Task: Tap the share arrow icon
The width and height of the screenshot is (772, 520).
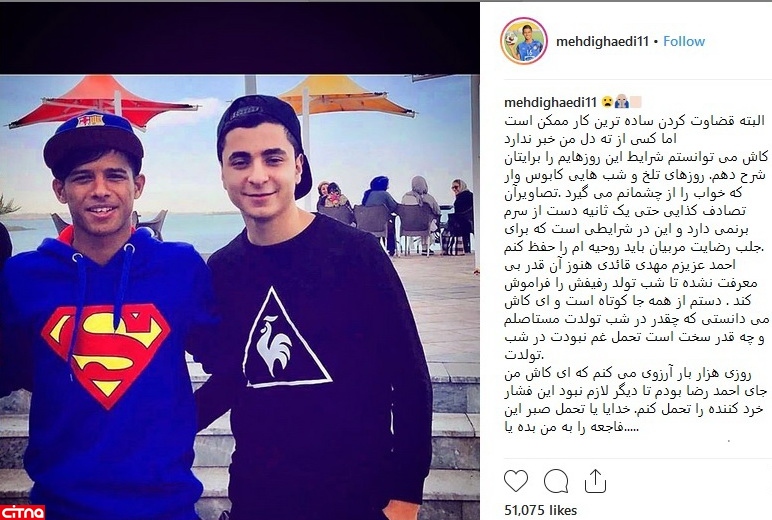Action: tap(595, 481)
